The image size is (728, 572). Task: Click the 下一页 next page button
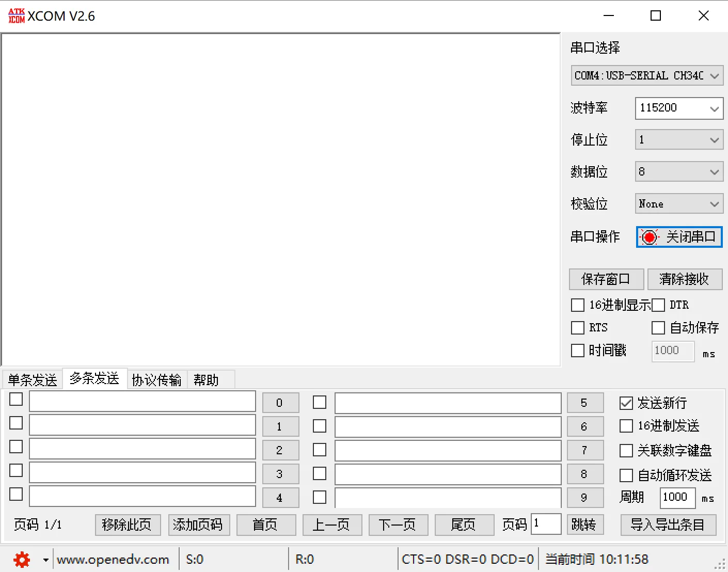(398, 525)
